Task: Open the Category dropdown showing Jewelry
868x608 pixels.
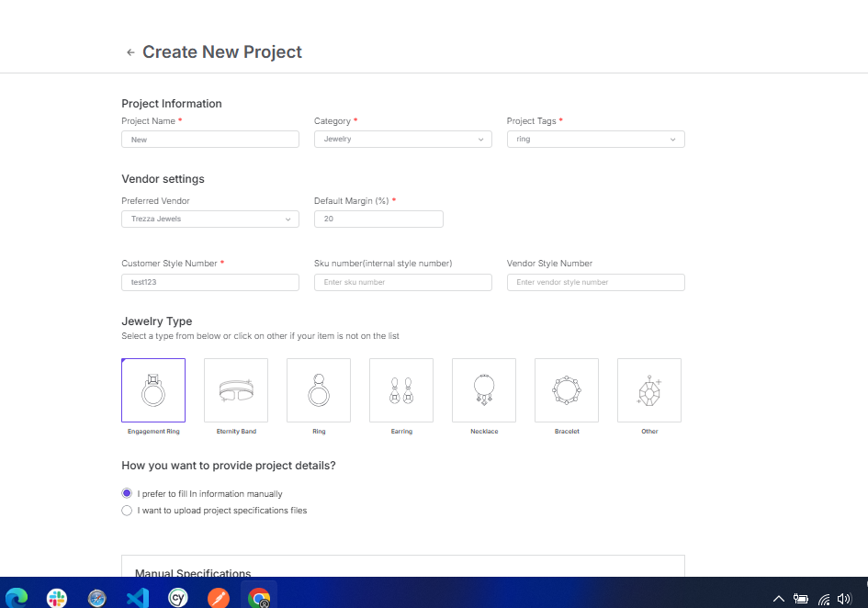Action: coord(402,140)
